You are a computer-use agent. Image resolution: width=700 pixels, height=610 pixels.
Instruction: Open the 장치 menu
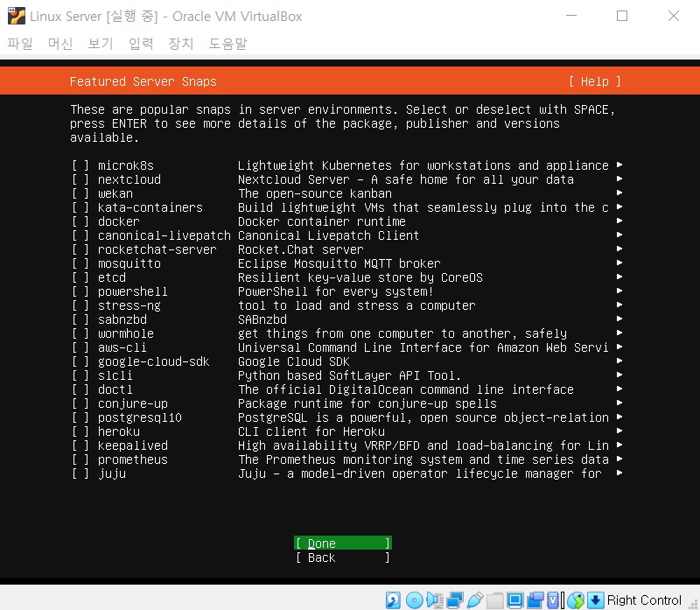181,43
